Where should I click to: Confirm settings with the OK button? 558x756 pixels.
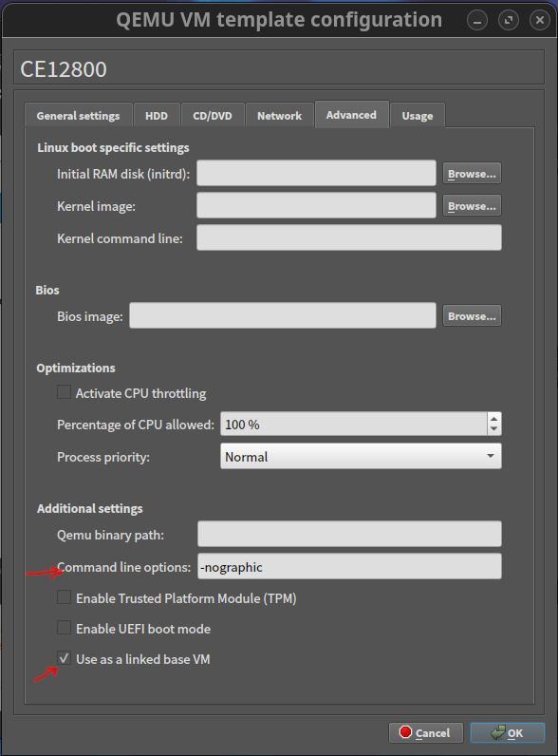click(508, 733)
